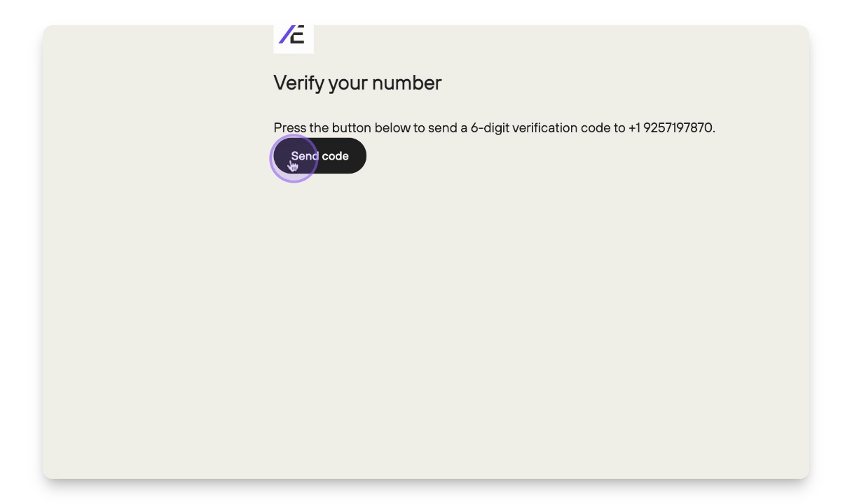Click the word 'below' in the instruction text
The height and width of the screenshot is (504, 852).
pyautogui.click(x=392, y=128)
